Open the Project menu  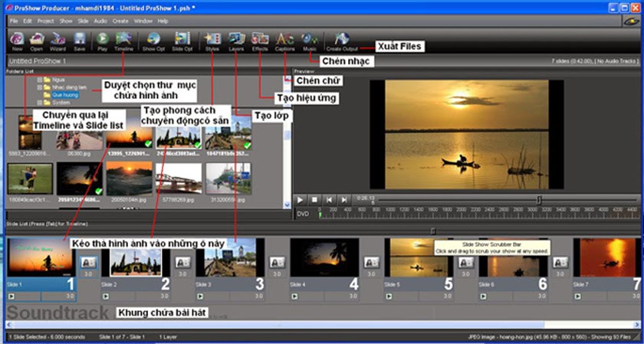point(45,21)
